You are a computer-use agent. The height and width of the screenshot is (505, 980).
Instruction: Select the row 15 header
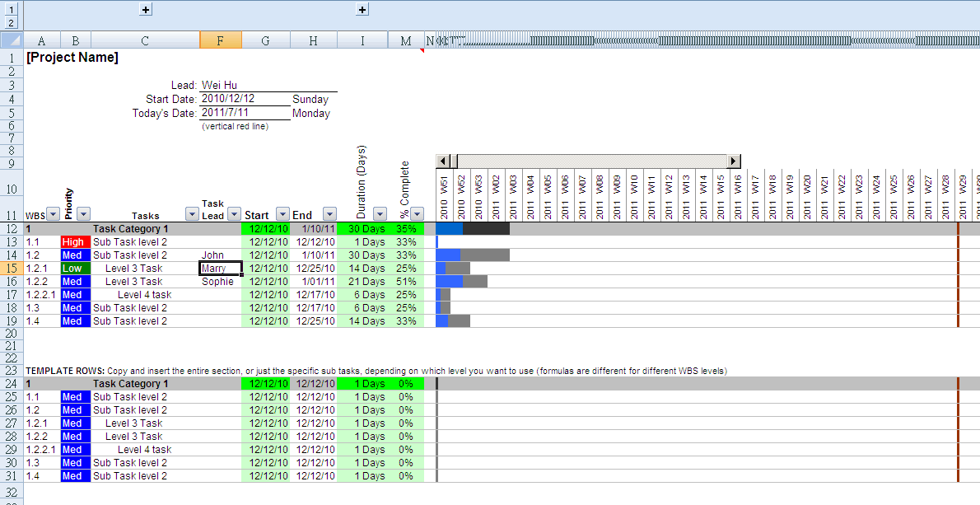(12, 268)
